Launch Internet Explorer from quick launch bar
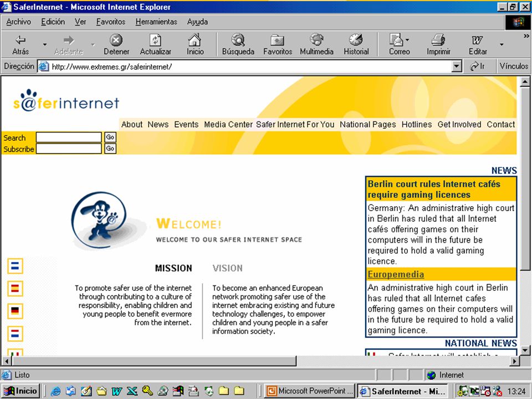532x399 pixels. (55, 391)
